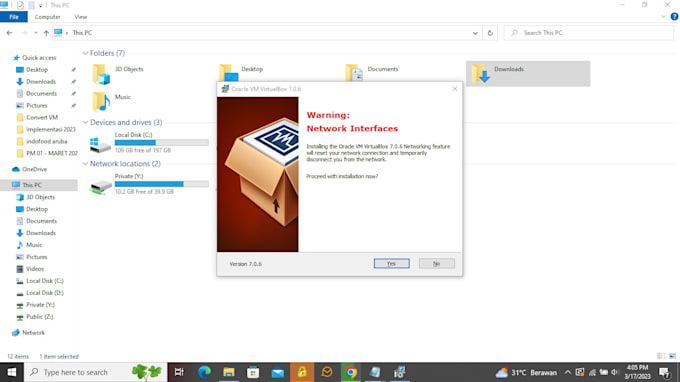Open File Explorer help icon
This screenshot has height=382, width=680.
pyautogui.click(x=674, y=17)
